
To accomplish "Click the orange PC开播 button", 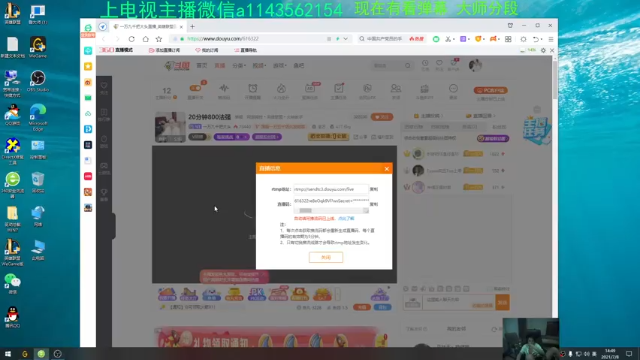I will pyautogui.click(x=490, y=90).
